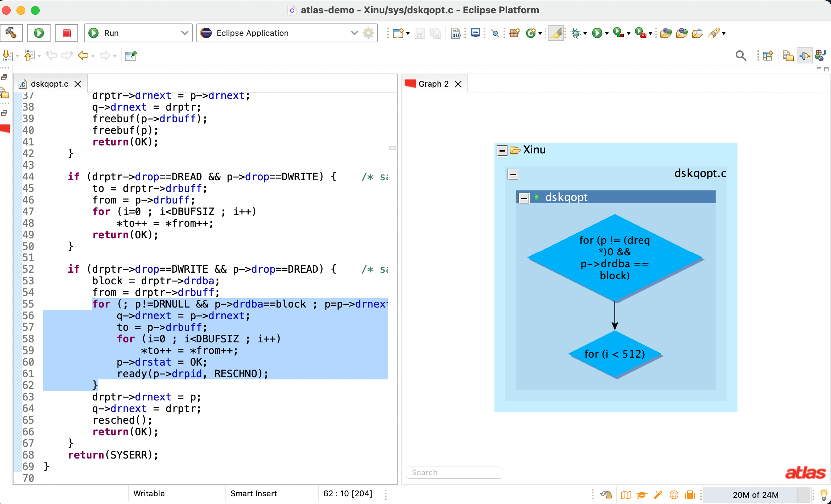Switch to the Resource perspective icon
The width and height of the screenshot is (831, 504).
pyautogui.click(x=789, y=56)
